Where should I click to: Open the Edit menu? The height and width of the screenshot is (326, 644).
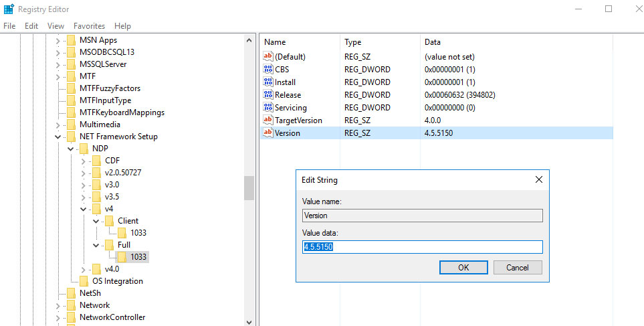(31, 26)
